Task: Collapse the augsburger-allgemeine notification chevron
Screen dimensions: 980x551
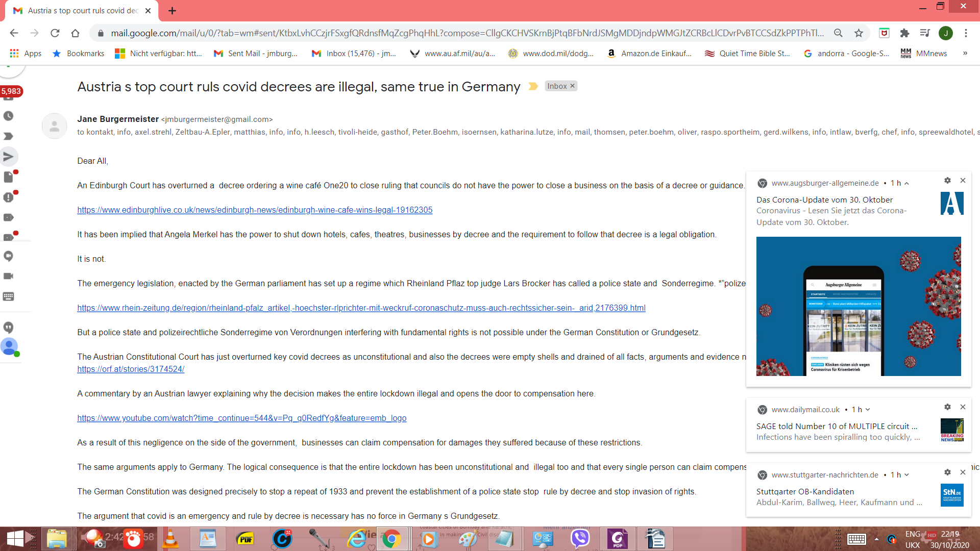Action: pos(906,184)
